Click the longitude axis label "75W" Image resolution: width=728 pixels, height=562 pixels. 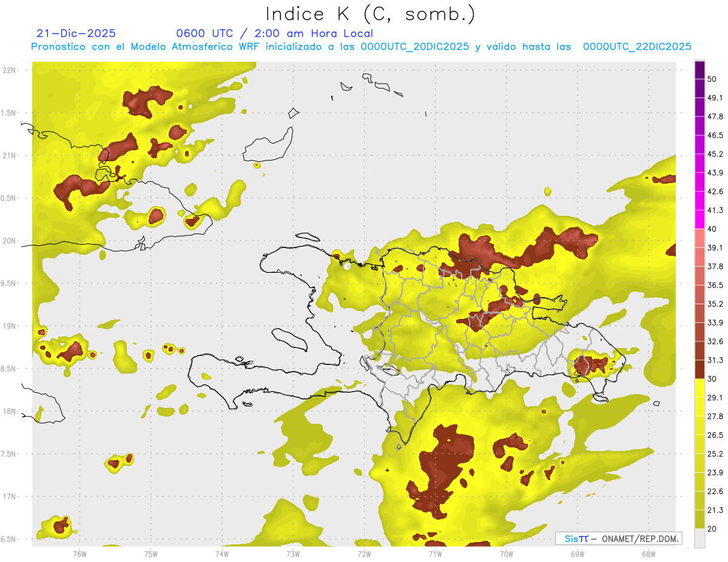(150, 555)
